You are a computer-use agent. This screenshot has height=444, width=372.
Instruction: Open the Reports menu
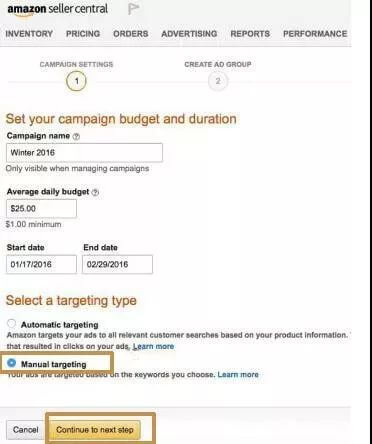click(x=250, y=34)
